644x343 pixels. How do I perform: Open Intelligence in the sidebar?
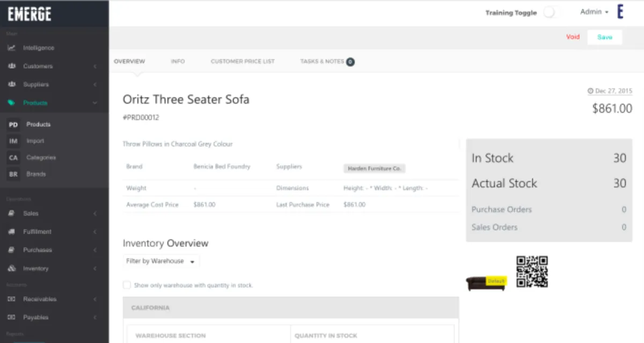pos(39,48)
